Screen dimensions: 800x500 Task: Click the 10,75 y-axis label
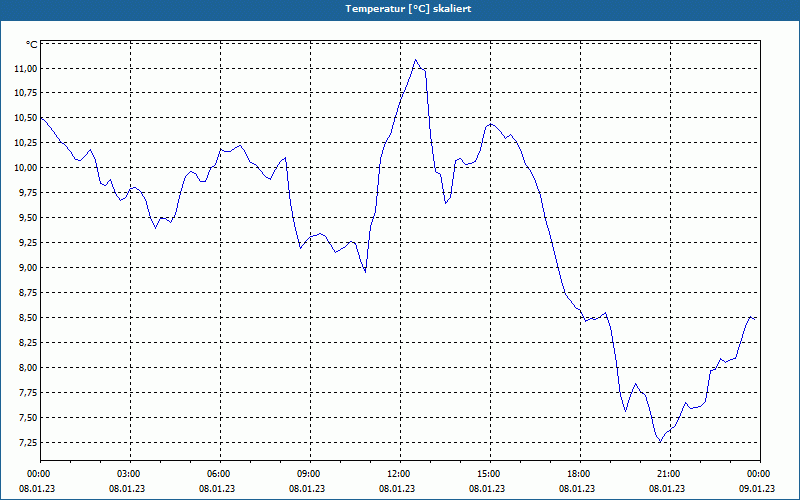[26, 93]
